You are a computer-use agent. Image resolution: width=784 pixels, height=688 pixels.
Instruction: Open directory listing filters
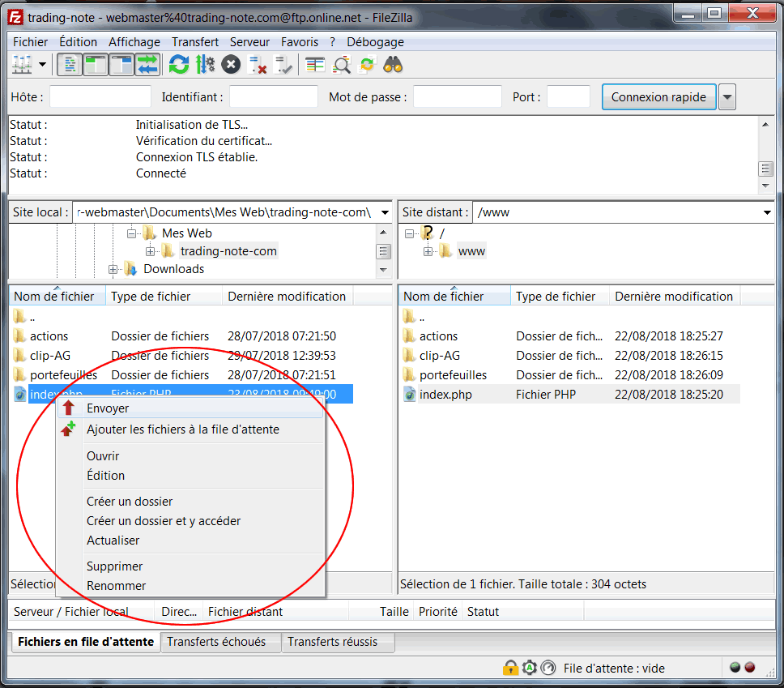pyautogui.click(x=315, y=65)
